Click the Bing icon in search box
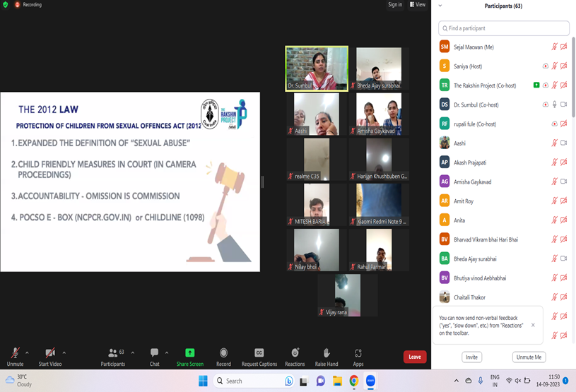Viewport: 576px width, 392px height. click(289, 381)
